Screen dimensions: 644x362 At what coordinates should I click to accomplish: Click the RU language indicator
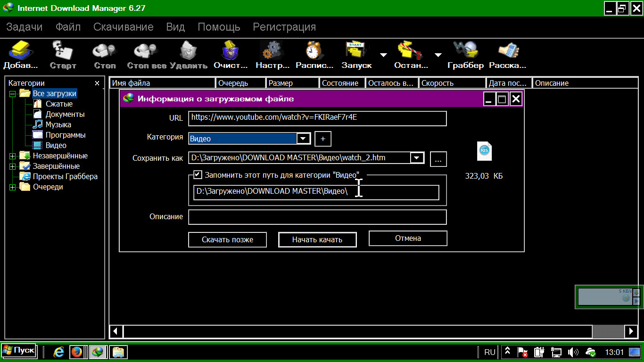tap(490, 352)
